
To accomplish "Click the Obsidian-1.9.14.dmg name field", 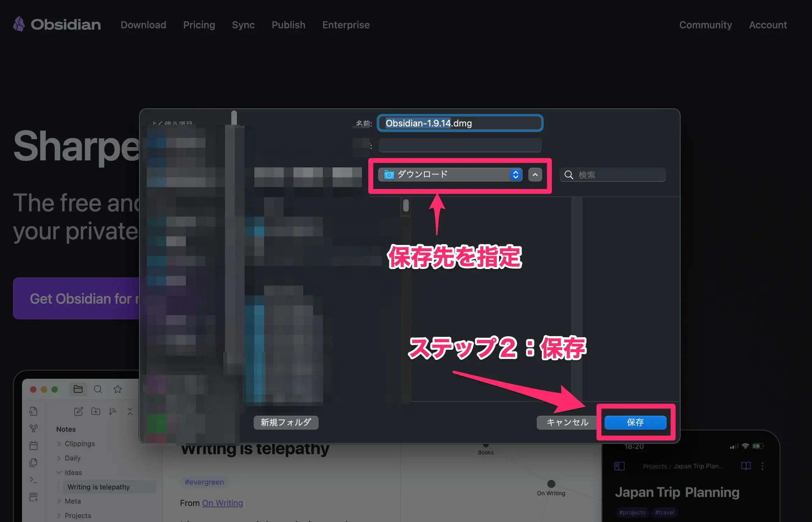I will pyautogui.click(x=460, y=123).
